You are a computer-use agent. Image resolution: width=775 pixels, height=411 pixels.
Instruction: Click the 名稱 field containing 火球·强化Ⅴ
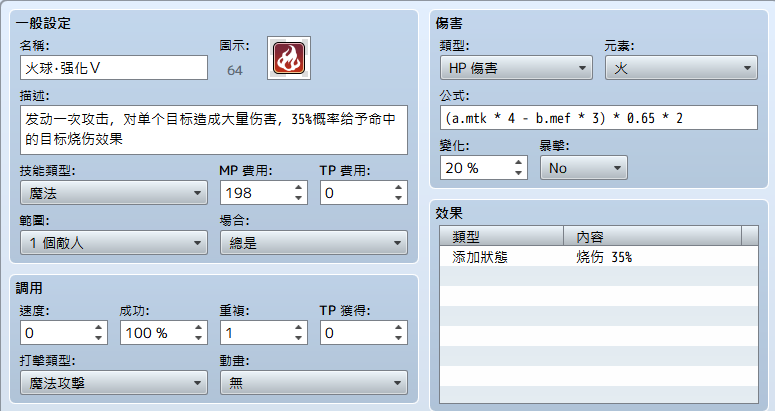(114, 68)
